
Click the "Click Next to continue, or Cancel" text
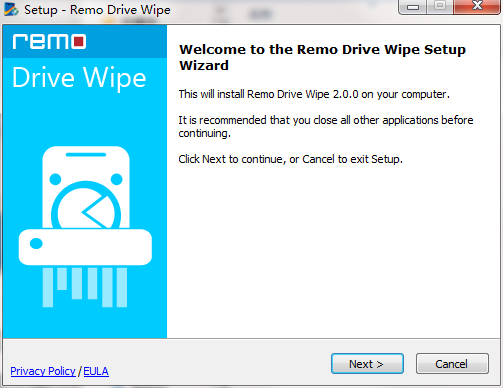[x=290, y=159]
